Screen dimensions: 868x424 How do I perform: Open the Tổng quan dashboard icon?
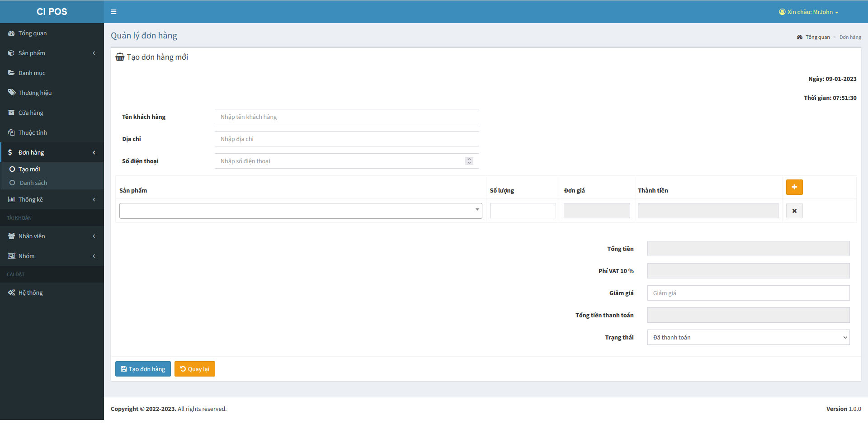[x=11, y=33]
